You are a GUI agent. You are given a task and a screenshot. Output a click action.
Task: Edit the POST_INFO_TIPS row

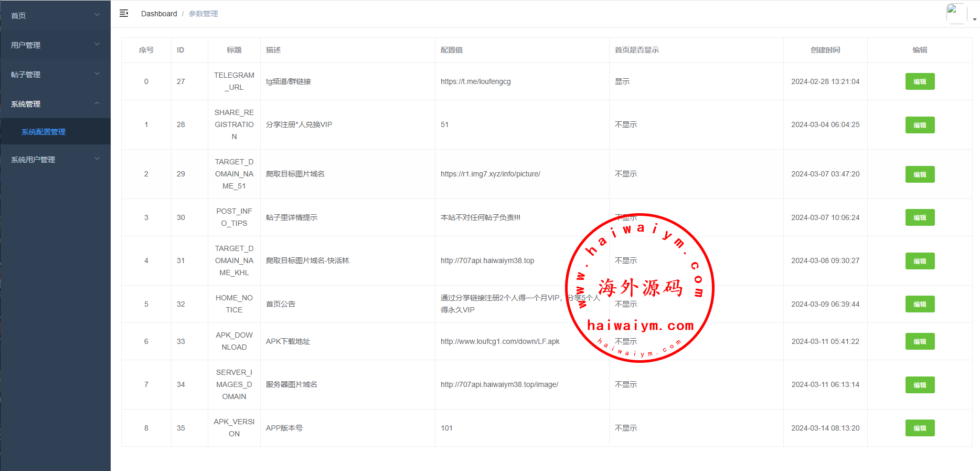(x=919, y=217)
